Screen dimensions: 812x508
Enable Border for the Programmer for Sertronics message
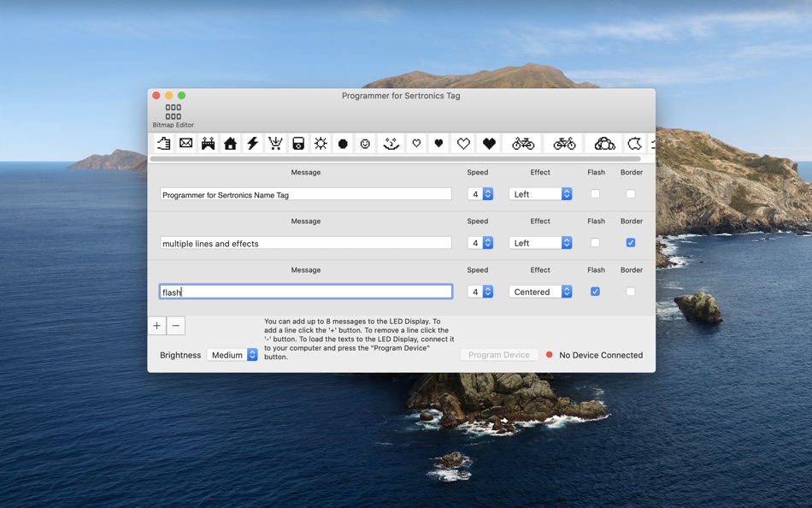point(630,194)
